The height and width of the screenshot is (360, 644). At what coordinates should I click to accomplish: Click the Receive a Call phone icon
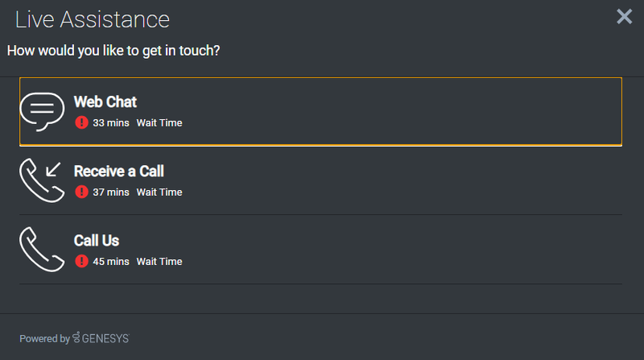coord(42,180)
